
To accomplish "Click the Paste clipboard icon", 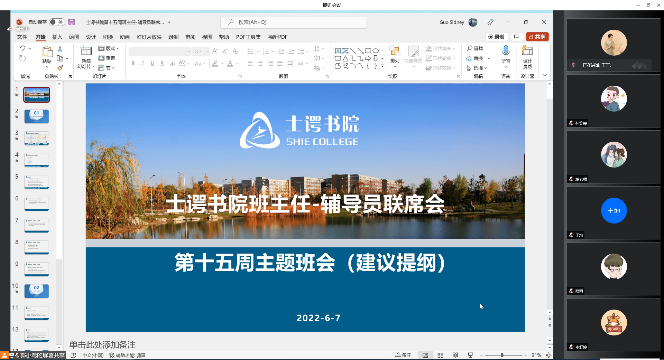I will (x=47, y=52).
